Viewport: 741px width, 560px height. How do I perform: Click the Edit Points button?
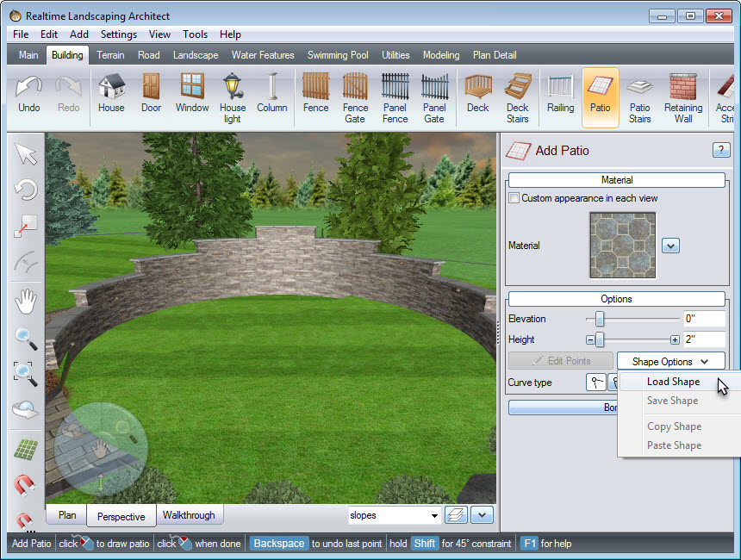coord(561,361)
